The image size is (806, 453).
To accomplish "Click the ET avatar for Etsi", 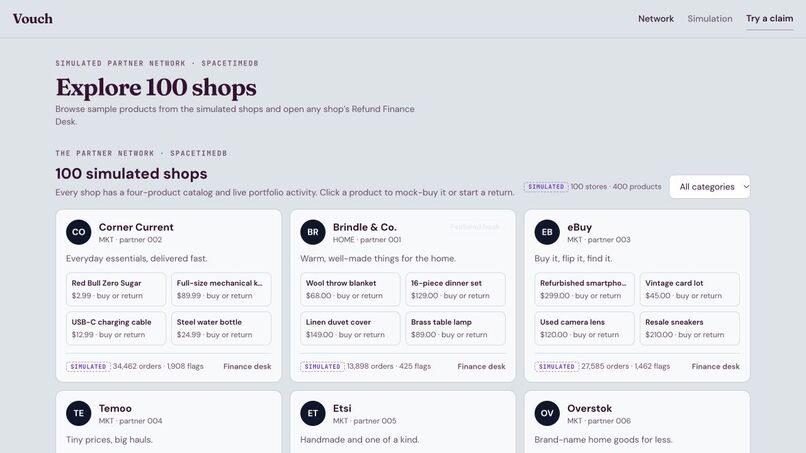I will (313, 413).
